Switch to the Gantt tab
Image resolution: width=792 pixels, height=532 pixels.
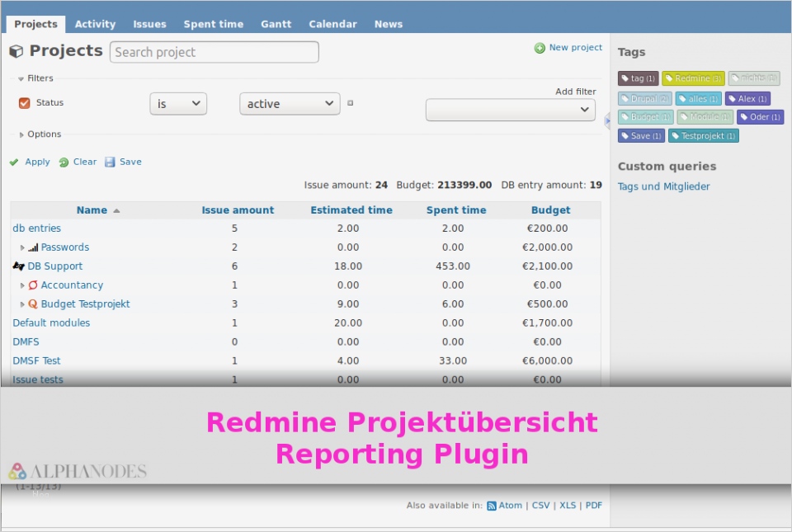coord(276,24)
